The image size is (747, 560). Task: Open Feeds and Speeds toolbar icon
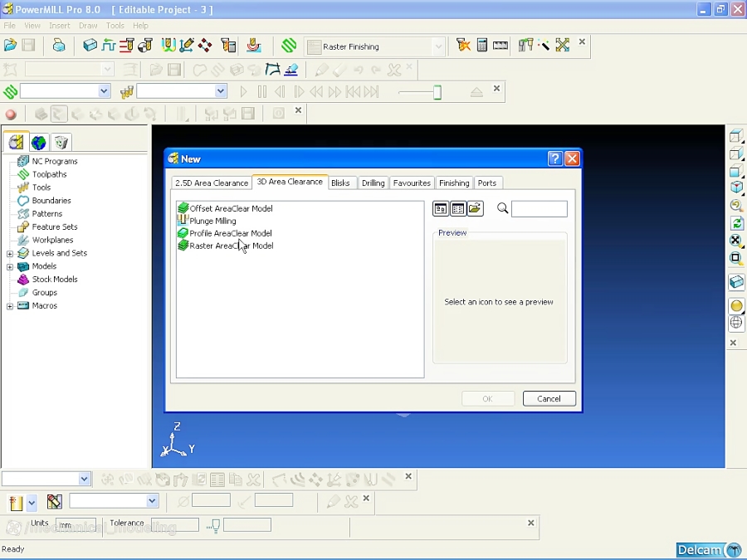click(x=108, y=46)
